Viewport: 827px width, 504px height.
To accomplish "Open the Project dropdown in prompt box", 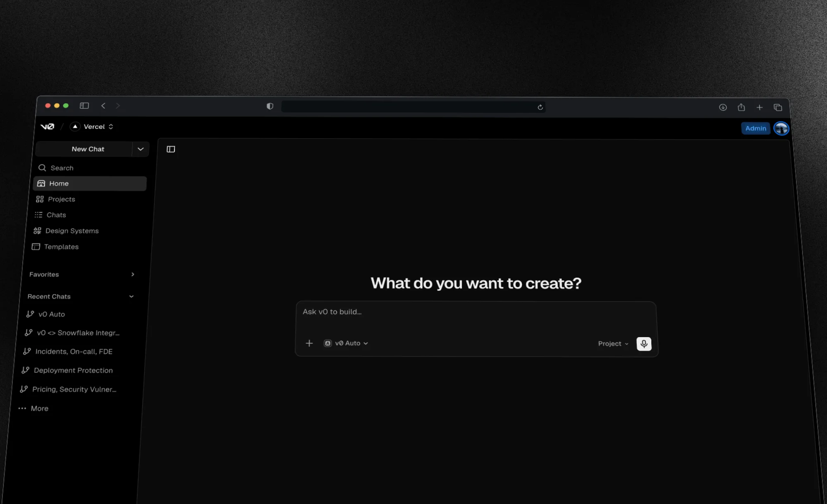I will tap(613, 344).
